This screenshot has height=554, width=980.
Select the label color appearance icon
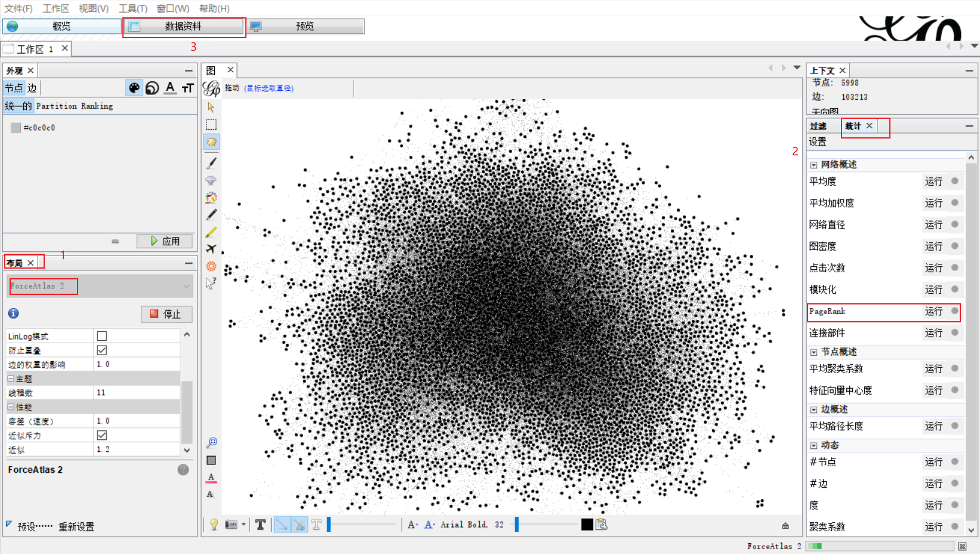(x=170, y=88)
